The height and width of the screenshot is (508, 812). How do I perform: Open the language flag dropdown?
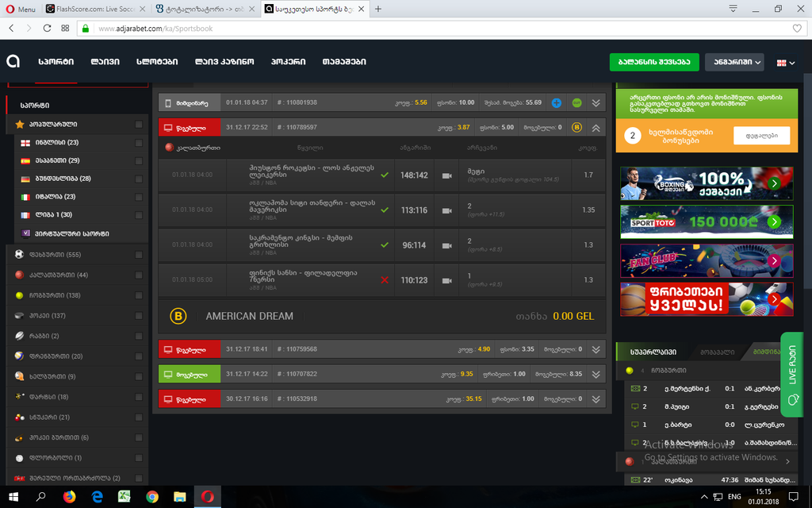tap(786, 63)
